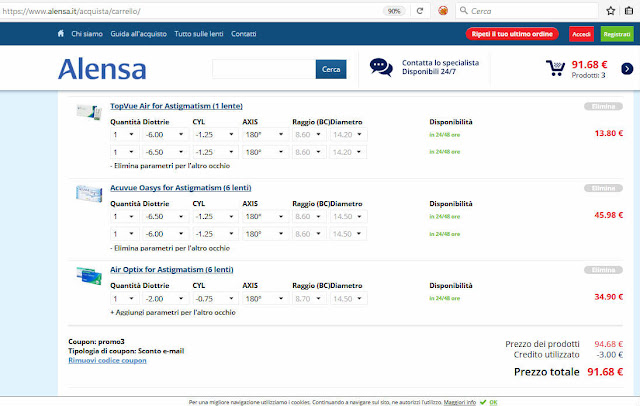This screenshot has width=640, height=406.
Task: Click the shopping cart icon
Action: (556, 68)
